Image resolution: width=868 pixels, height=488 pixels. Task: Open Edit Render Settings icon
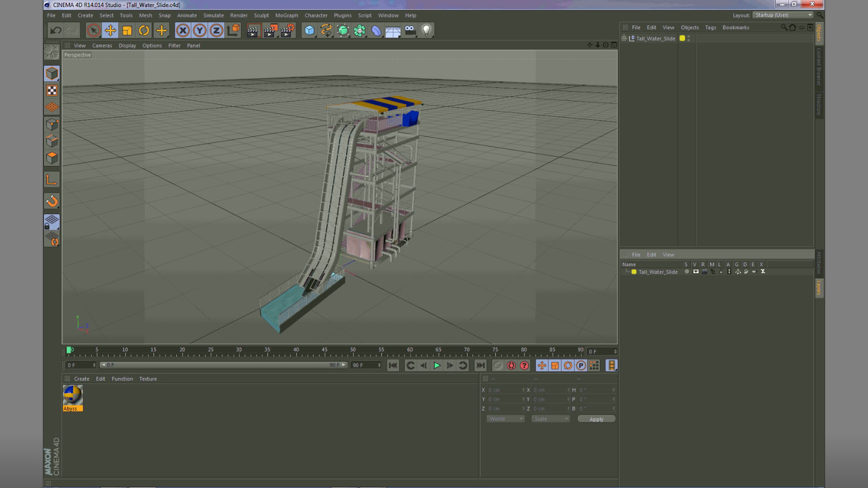click(x=288, y=30)
